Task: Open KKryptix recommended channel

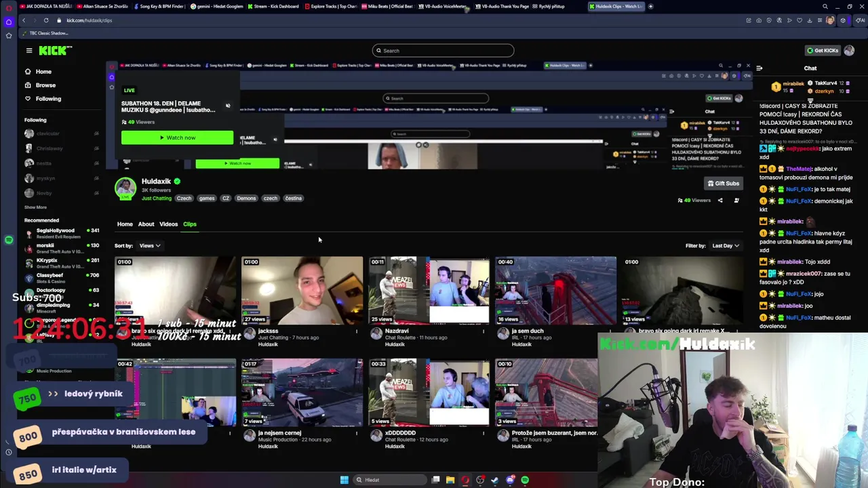Action: pos(62,263)
